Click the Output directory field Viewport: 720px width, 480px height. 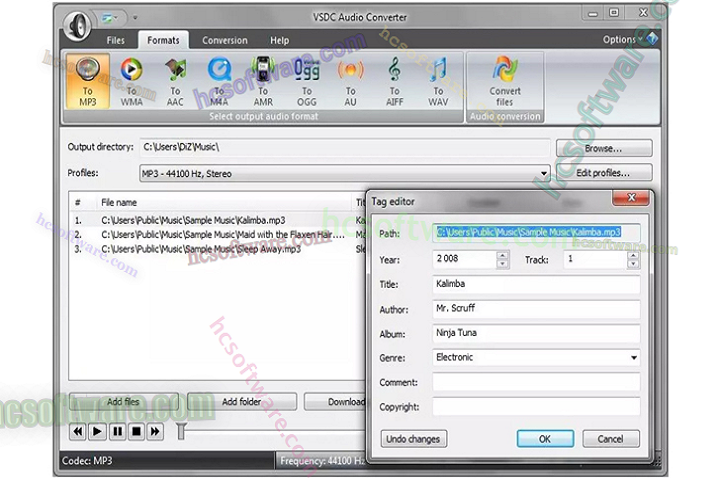(344, 147)
